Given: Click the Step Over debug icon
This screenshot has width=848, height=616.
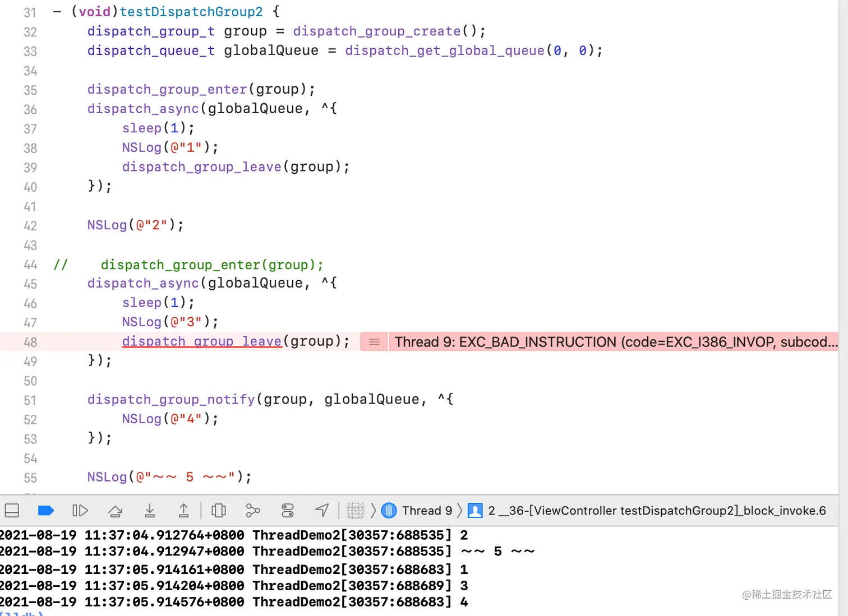Looking at the screenshot, I should point(116,511).
